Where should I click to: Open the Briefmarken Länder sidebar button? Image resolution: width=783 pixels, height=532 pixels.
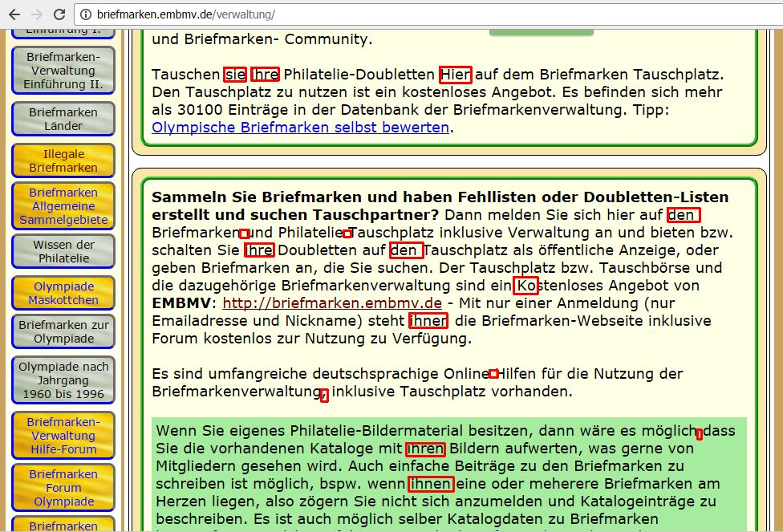coord(63,119)
